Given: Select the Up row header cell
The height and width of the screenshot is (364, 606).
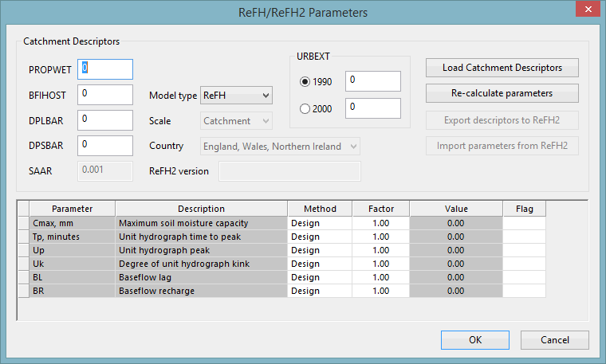Looking at the screenshot, I should (x=22, y=250).
